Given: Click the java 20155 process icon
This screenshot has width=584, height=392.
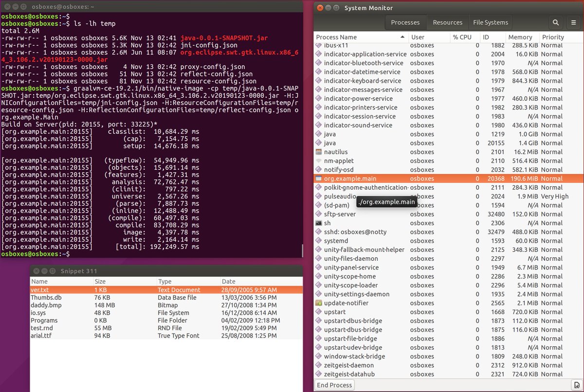Looking at the screenshot, I should pyautogui.click(x=319, y=143).
